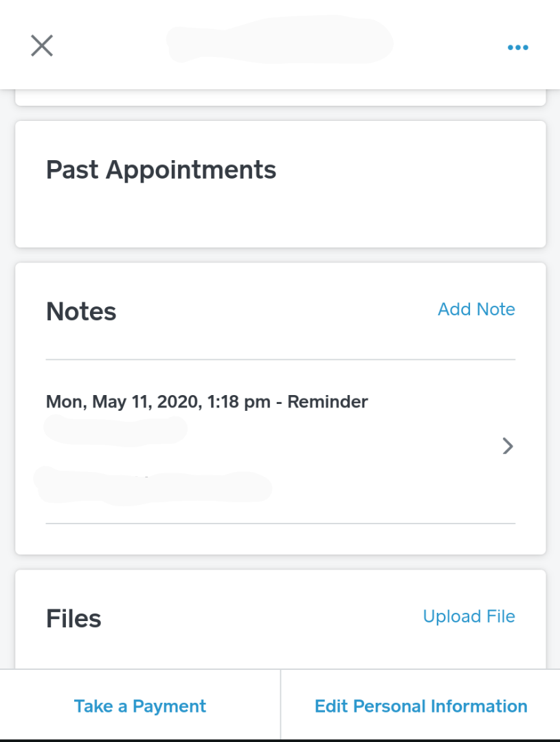The image size is (560, 742).
Task: Click the first redacted line of the reminder note
Action: pyautogui.click(x=115, y=429)
